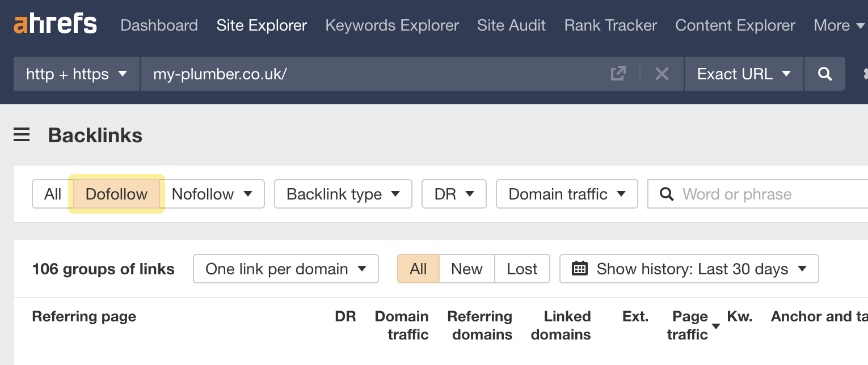Click the magnifier icon in Word or phrase filter

coord(667,194)
